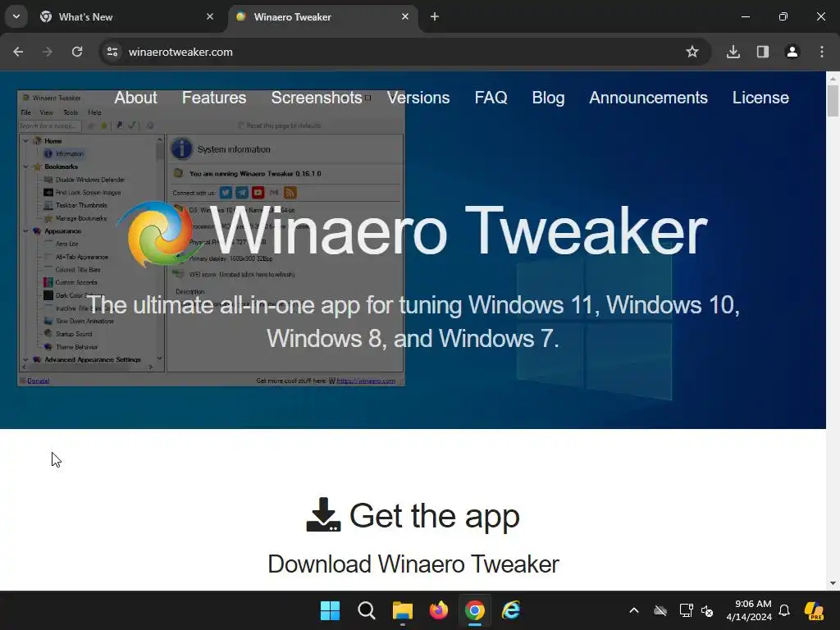840x630 pixels.
Task: Click the browser forward arrow
Action: 48,52
